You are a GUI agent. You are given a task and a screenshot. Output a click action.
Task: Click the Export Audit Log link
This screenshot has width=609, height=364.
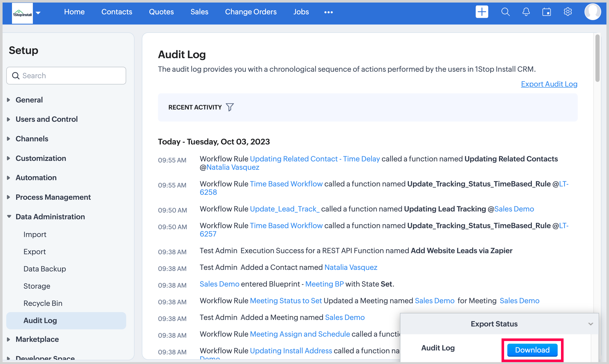point(549,84)
